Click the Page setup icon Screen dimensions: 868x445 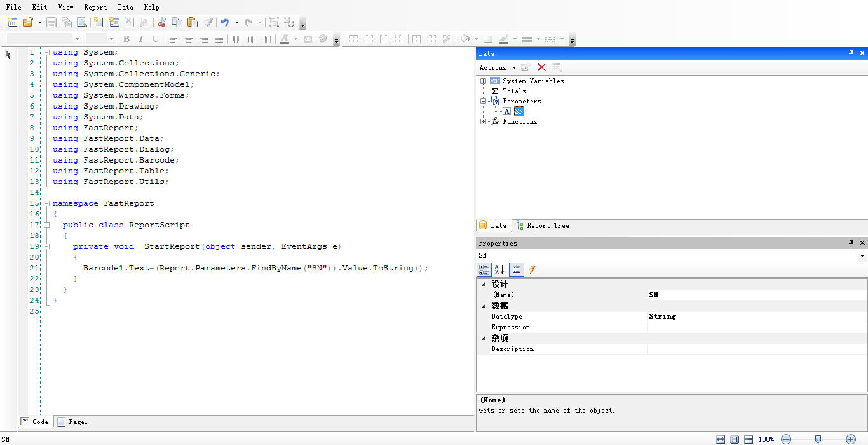(145, 22)
